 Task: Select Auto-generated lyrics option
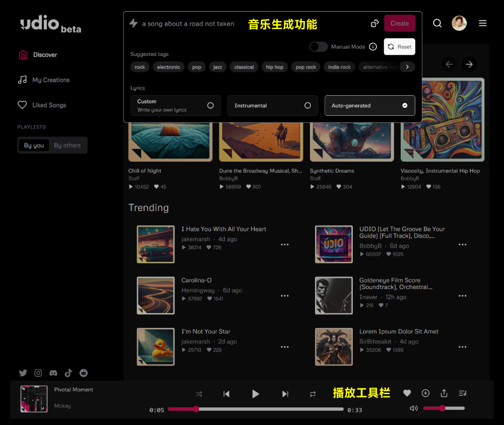coord(369,105)
